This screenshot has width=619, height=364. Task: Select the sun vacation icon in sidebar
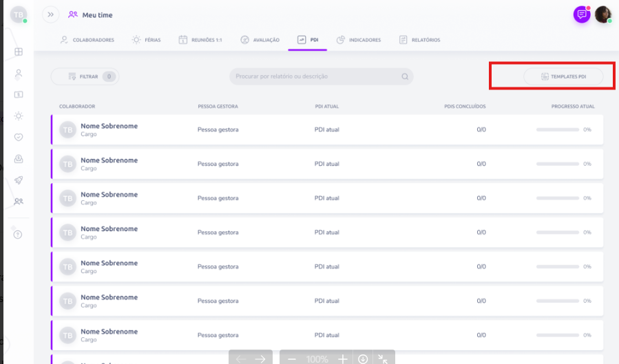pyautogui.click(x=19, y=116)
